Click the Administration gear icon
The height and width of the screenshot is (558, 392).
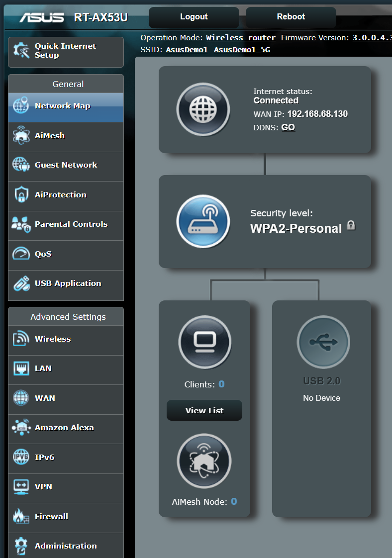tap(21, 546)
